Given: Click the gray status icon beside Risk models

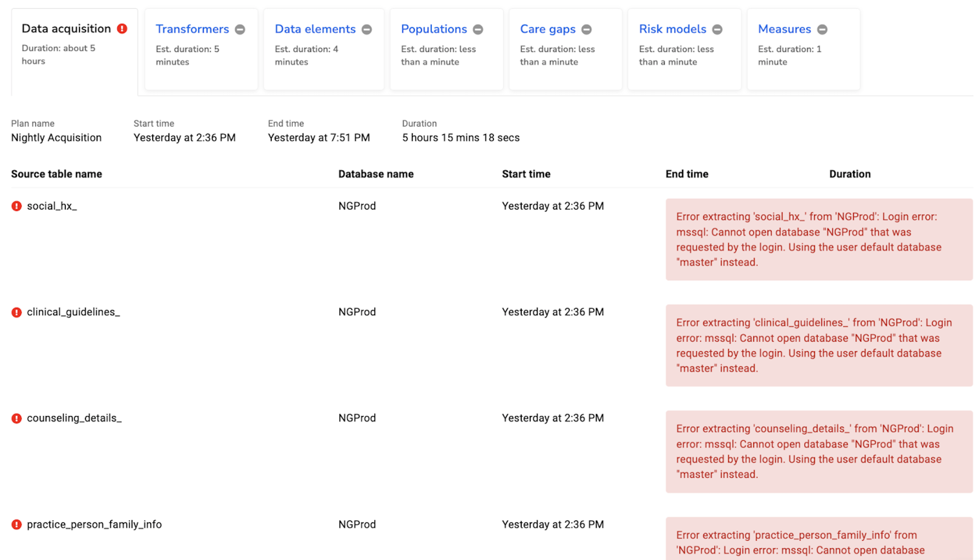Looking at the screenshot, I should click(717, 29).
